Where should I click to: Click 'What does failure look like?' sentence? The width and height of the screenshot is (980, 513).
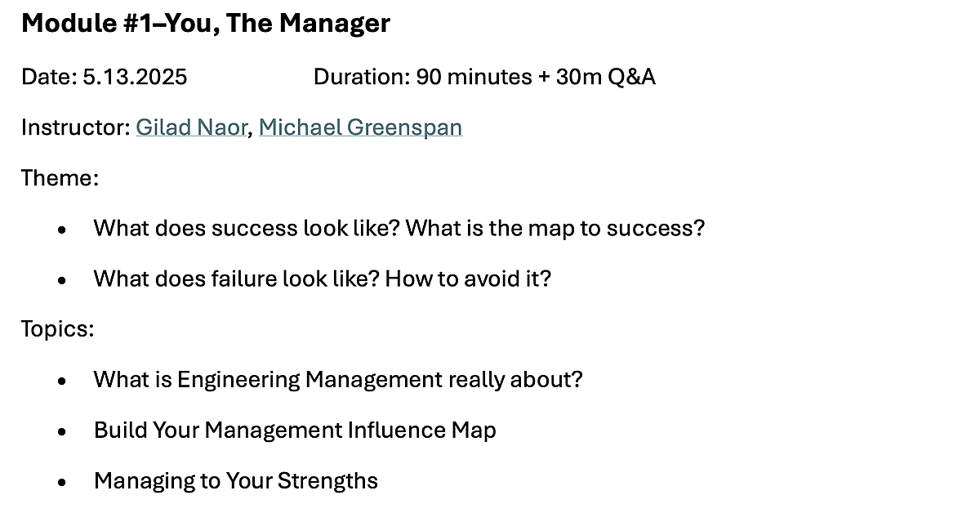click(x=237, y=279)
